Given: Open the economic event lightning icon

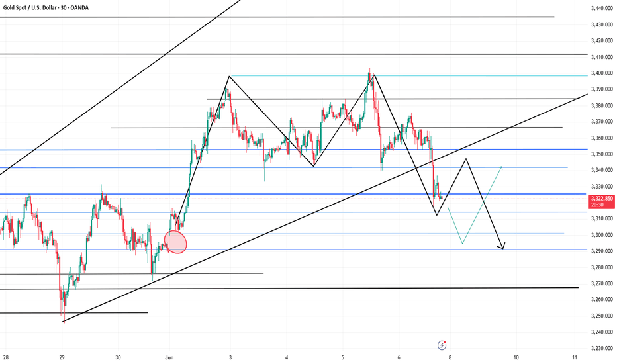Looking at the screenshot, I should point(442,345).
